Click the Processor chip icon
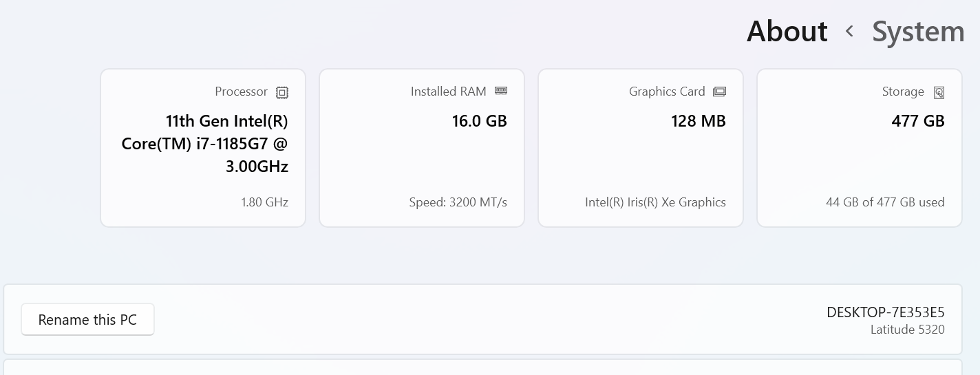The image size is (980, 375). (x=282, y=92)
